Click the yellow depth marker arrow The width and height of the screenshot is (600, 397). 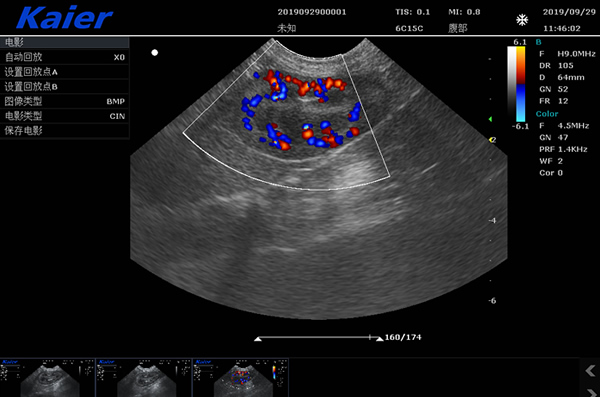[491, 141]
